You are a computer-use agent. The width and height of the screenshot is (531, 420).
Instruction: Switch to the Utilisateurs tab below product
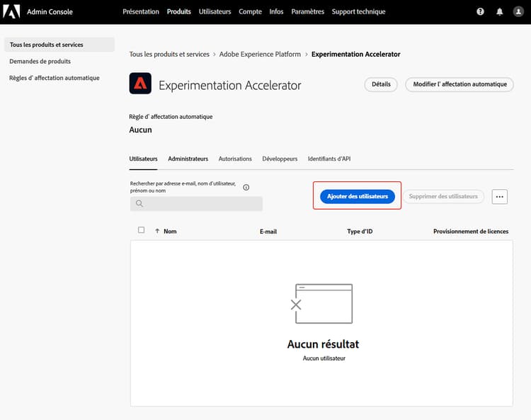(x=143, y=159)
